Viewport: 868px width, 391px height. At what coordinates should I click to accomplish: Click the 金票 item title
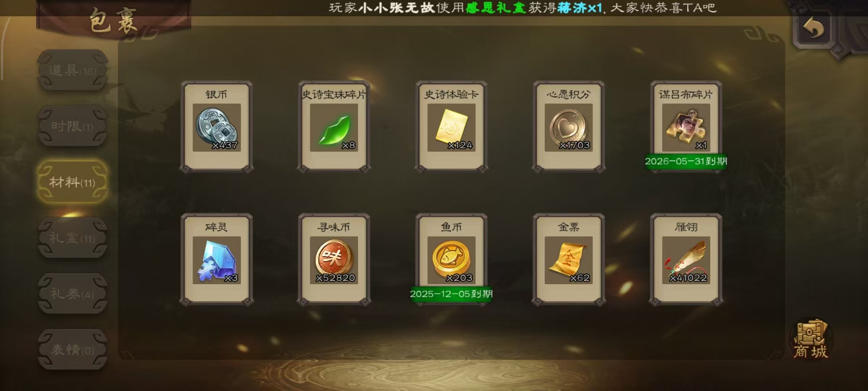[568, 227]
